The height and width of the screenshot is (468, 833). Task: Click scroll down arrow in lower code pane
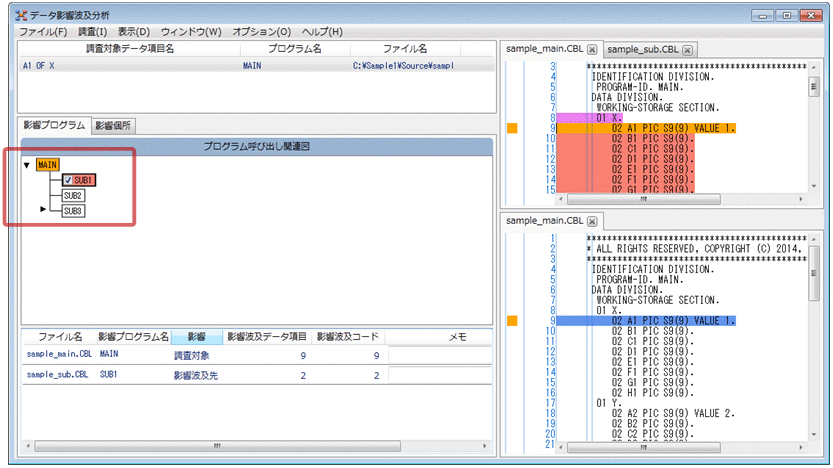click(814, 435)
